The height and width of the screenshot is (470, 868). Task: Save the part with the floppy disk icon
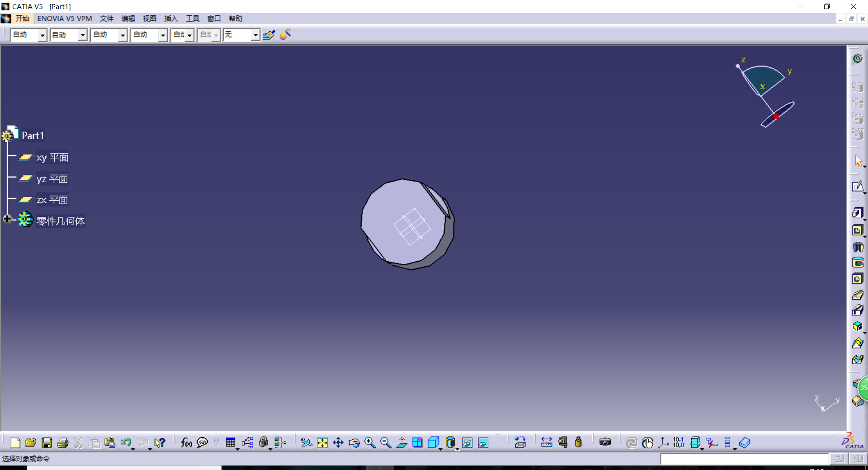(x=47, y=442)
